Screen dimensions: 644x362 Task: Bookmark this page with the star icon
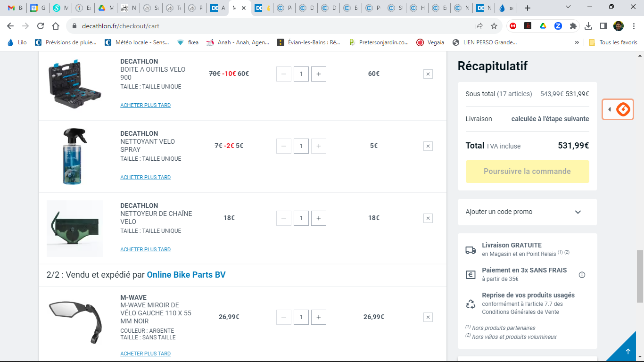494,26
